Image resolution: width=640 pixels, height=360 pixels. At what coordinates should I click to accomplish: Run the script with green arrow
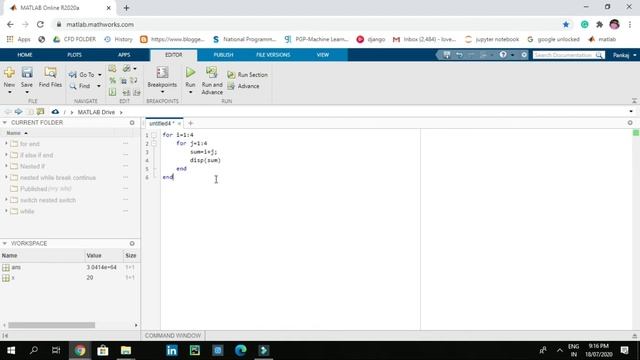pyautogui.click(x=190, y=73)
